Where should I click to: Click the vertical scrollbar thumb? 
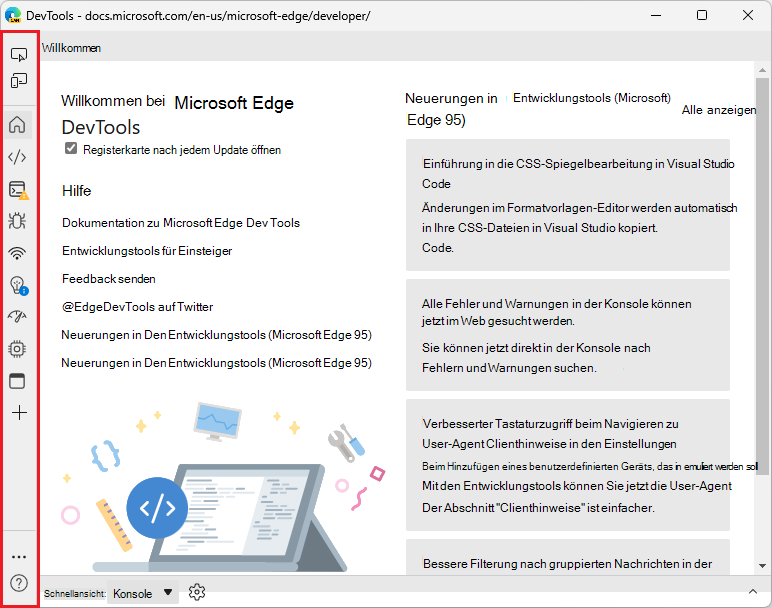tap(762, 276)
